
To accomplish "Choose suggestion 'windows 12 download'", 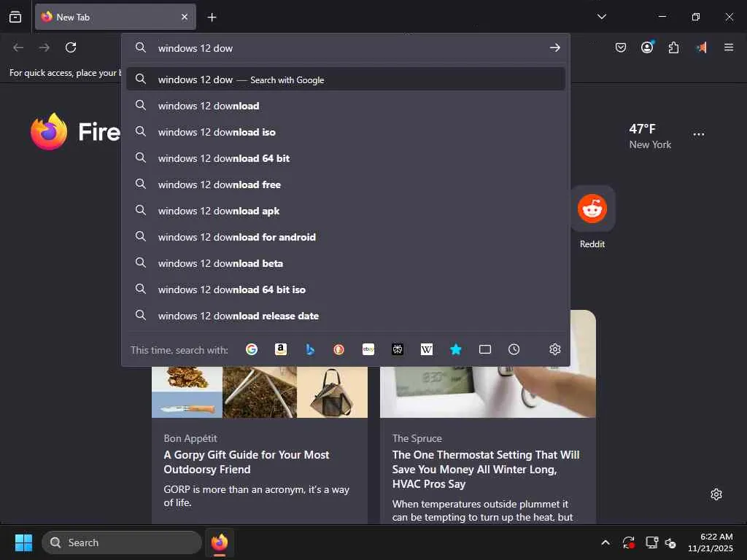I will tap(346, 106).
